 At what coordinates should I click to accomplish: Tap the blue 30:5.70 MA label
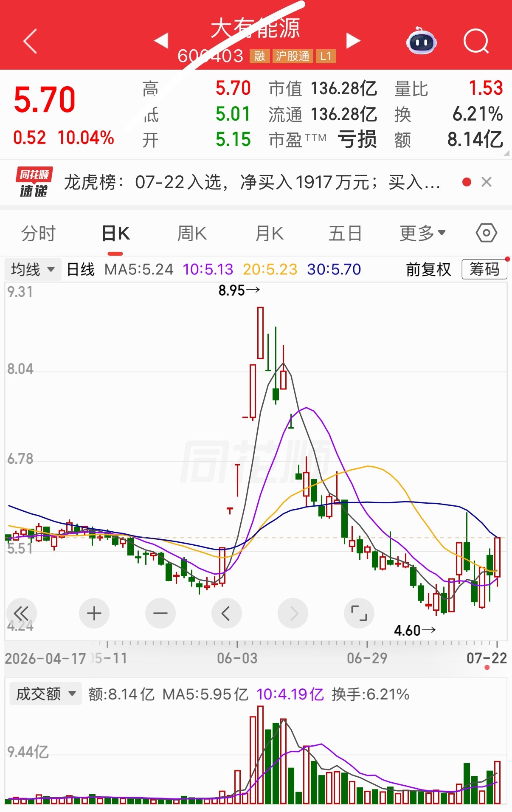click(334, 269)
